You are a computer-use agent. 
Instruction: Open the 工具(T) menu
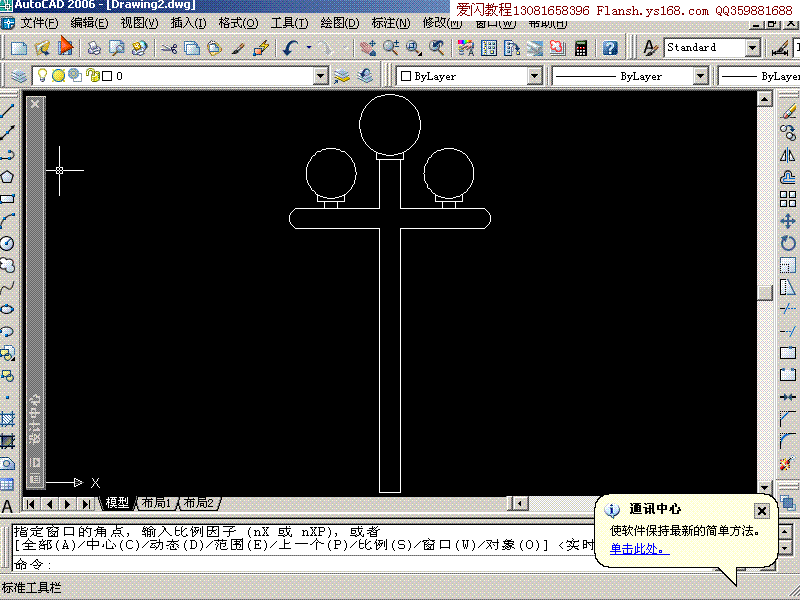pos(289,23)
